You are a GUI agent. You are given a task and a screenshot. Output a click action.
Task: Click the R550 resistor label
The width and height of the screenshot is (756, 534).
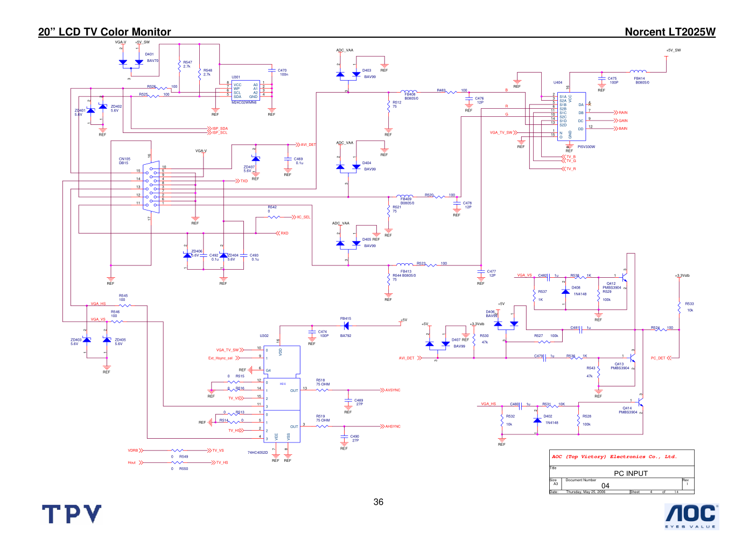[184, 469]
